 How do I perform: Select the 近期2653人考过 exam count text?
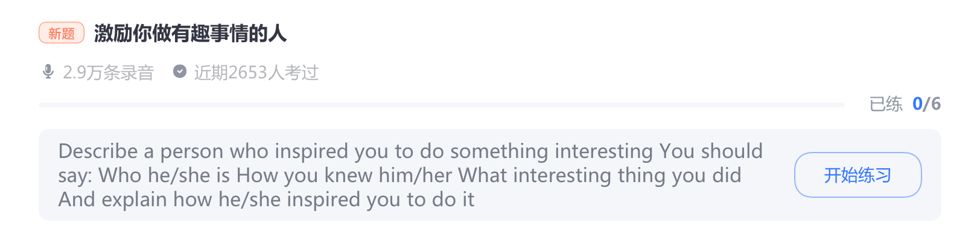(256, 73)
